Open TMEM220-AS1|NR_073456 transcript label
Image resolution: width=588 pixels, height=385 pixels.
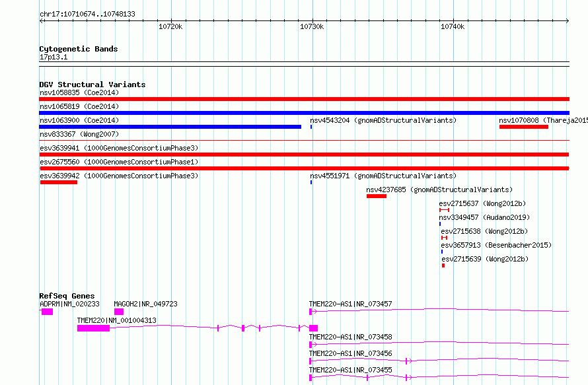[x=350, y=353]
